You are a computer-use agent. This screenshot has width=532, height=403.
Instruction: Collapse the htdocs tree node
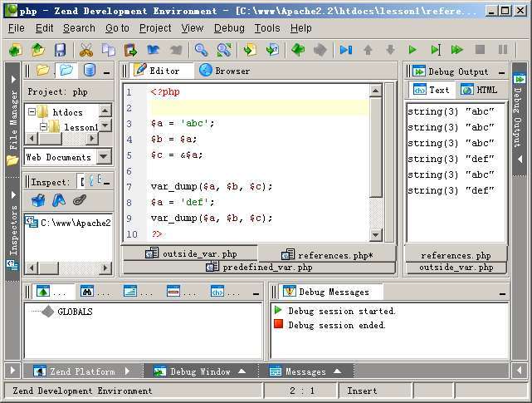32,112
